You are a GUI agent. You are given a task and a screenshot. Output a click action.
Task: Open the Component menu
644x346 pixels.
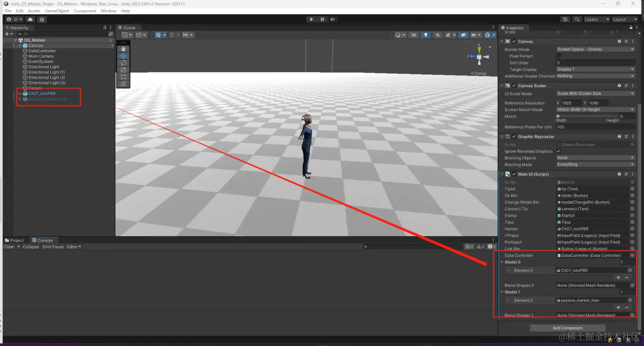[x=85, y=11]
